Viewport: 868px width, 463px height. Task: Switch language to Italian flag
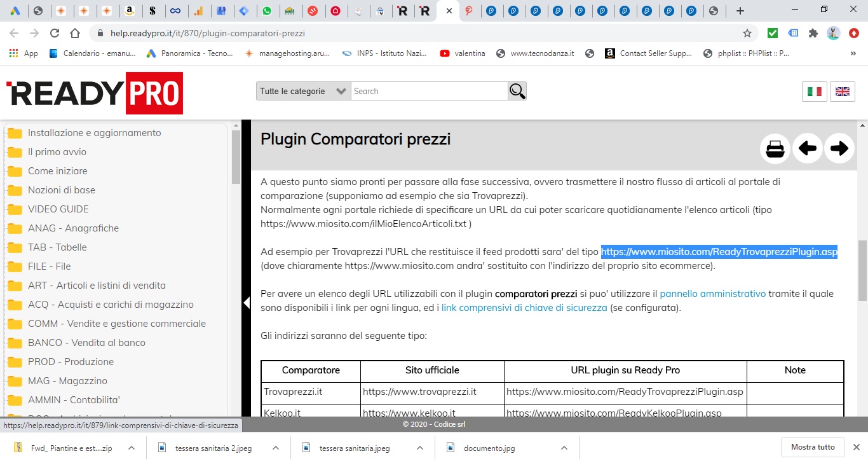click(x=815, y=92)
